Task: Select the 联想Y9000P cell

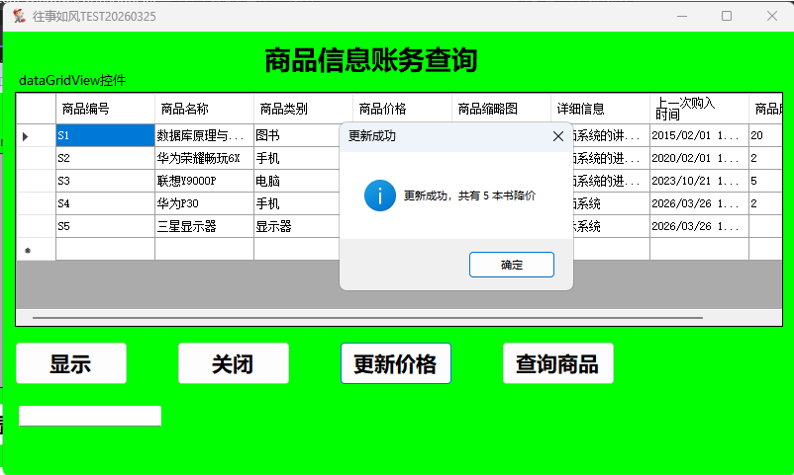Action: coord(204,181)
